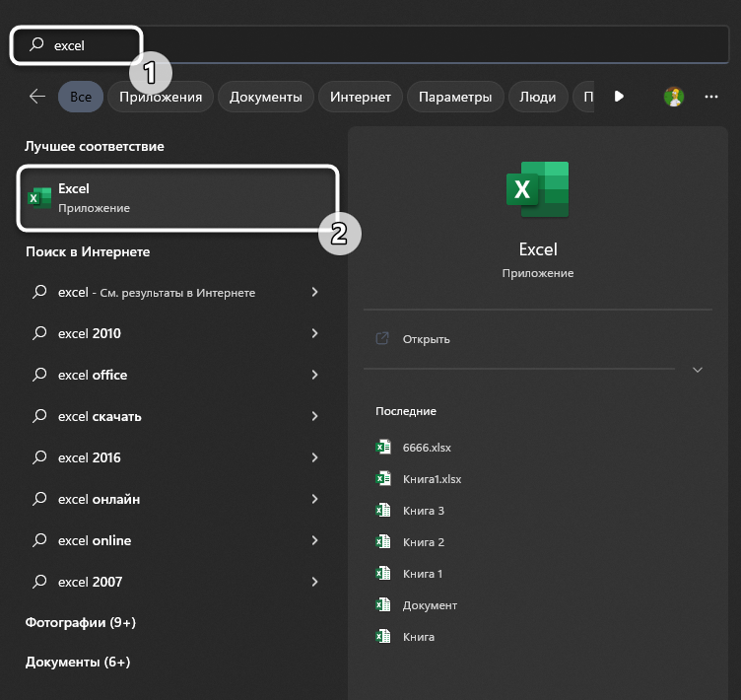This screenshot has width=741, height=700.
Task: Open the three-dots options menu
Action: pyautogui.click(x=711, y=97)
